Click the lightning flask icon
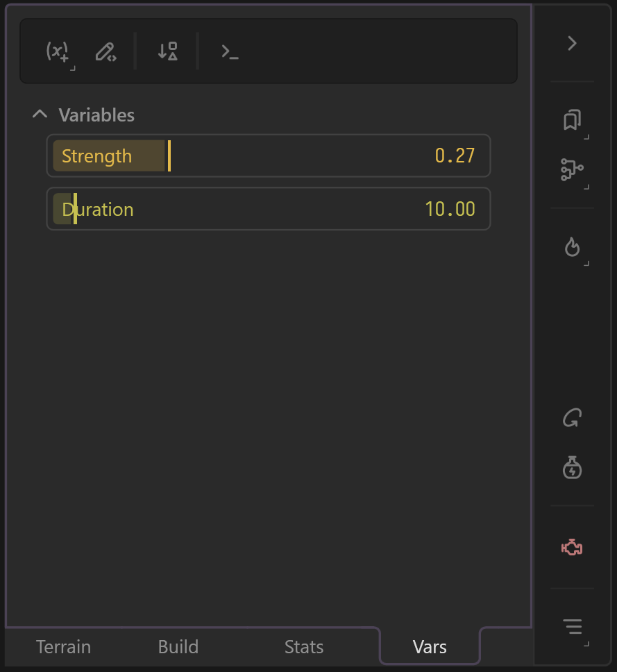This screenshot has height=672, width=617. click(x=572, y=467)
